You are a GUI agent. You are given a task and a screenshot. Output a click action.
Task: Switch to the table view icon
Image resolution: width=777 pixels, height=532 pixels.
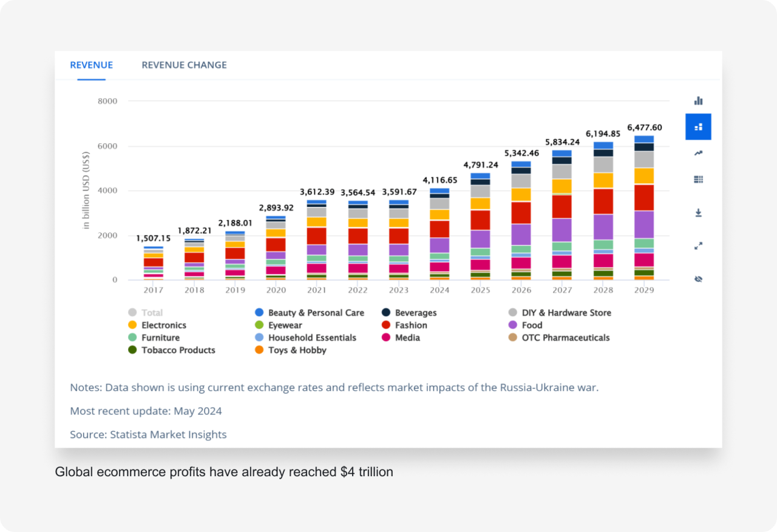coord(698,179)
